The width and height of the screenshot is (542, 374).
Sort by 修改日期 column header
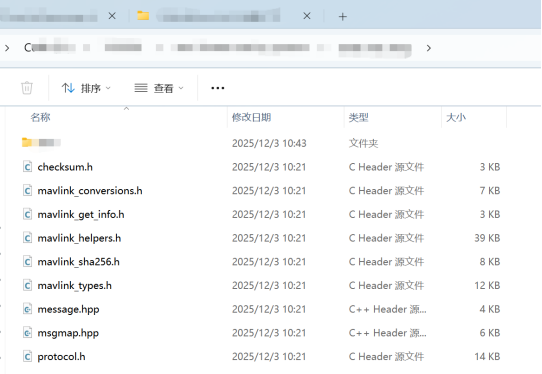click(x=251, y=118)
